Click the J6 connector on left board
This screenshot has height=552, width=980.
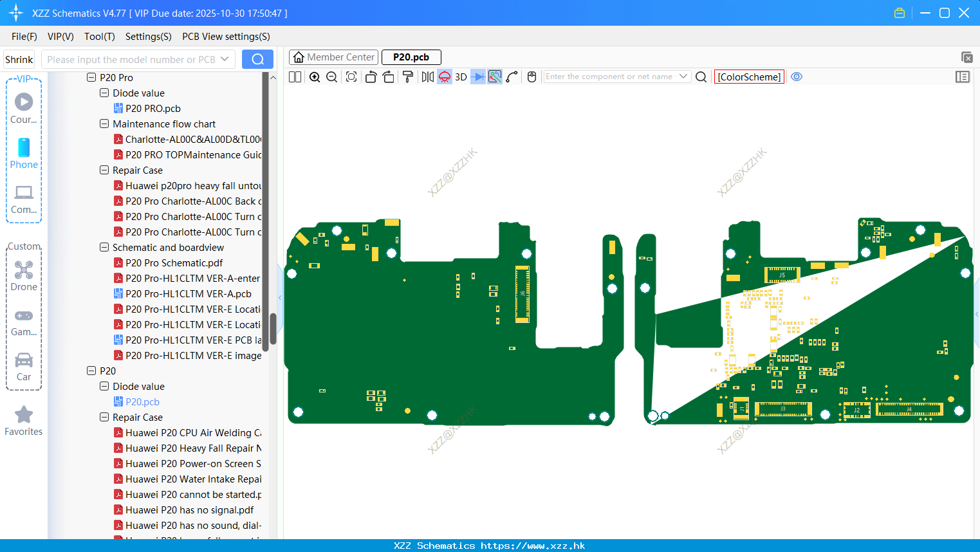(x=522, y=293)
